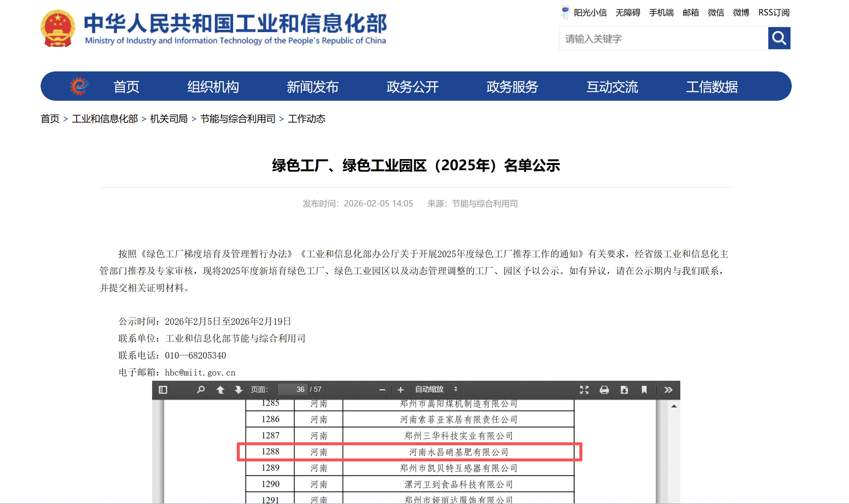The height and width of the screenshot is (504, 849).
Task: Zoom in on the PDF document
Action: pyautogui.click(x=401, y=390)
